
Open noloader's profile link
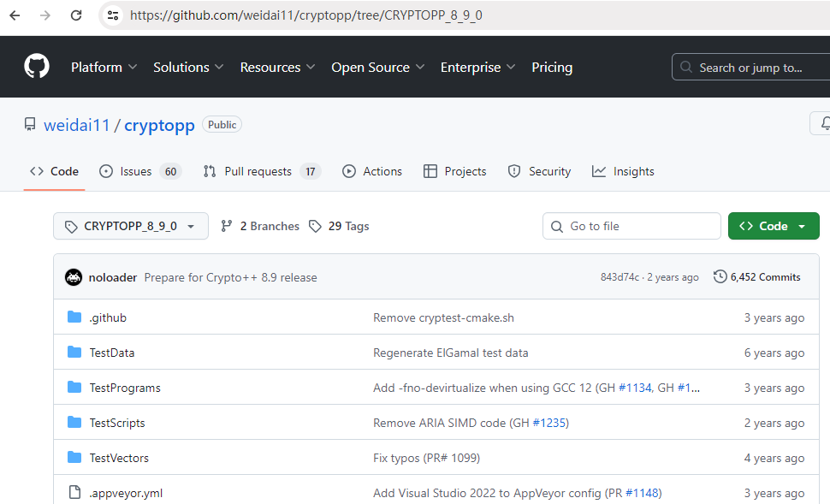[113, 277]
